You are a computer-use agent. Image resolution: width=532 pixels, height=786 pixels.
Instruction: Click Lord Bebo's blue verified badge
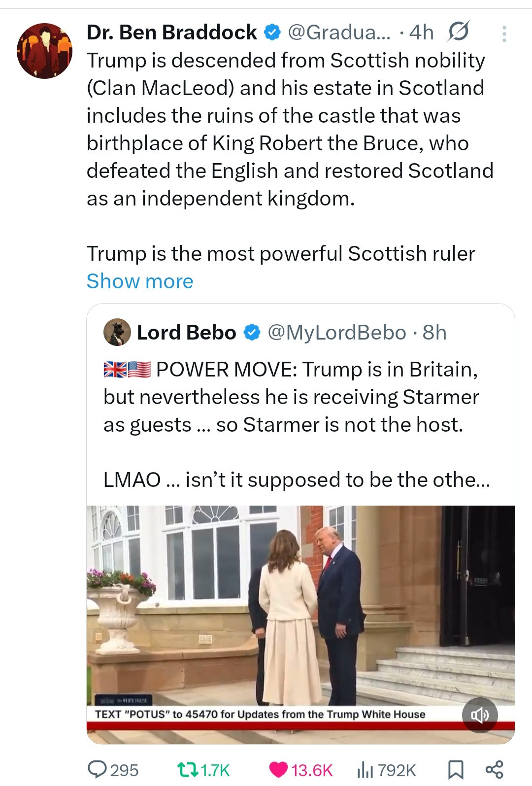coord(252,333)
